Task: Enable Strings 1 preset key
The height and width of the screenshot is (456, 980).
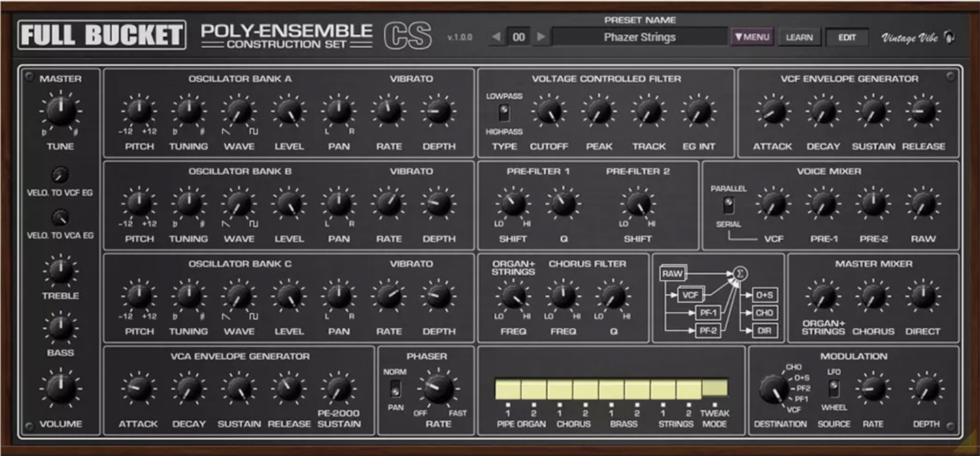Action: (x=663, y=389)
